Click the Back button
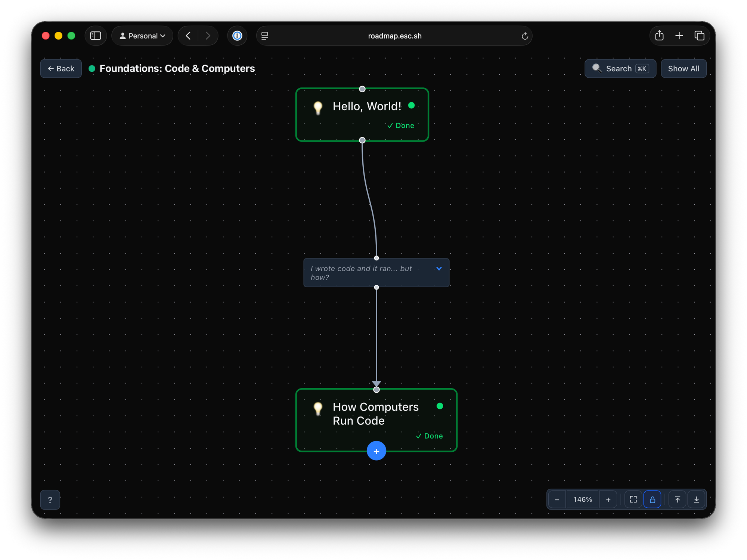 pos(61,69)
